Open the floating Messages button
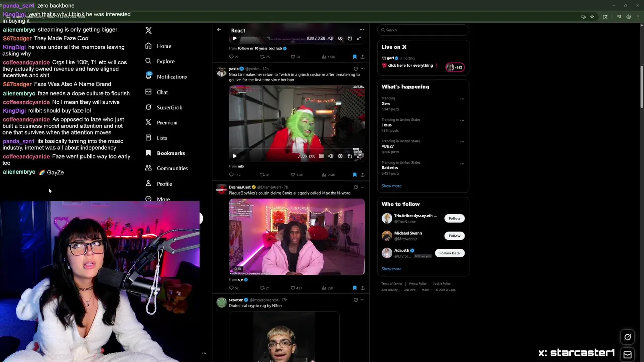Image resolution: width=644 pixels, height=362 pixels. pyautogui.click(x=627, y=355)
